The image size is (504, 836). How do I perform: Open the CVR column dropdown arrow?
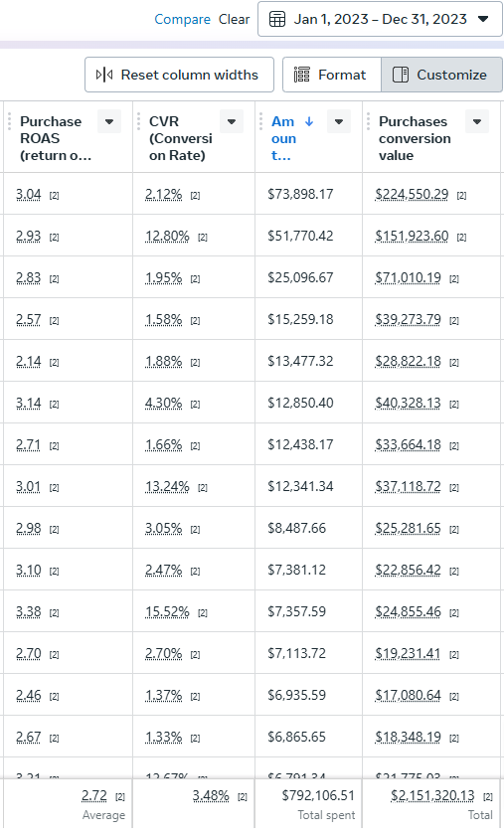232,121
